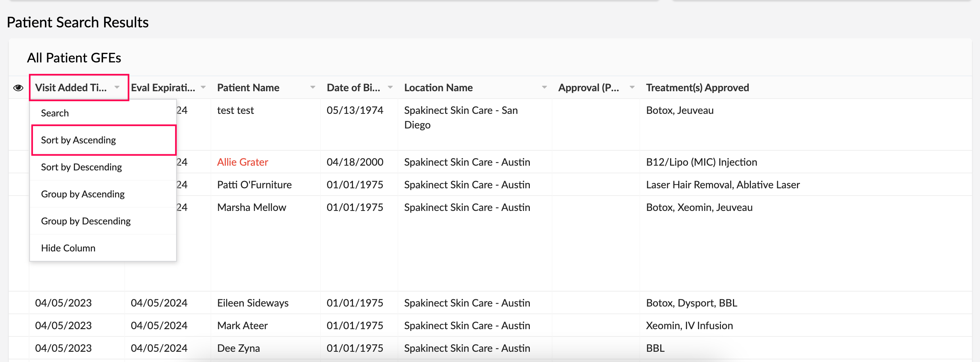Open the Patient Name column dropdown arrow

[313, 87]
